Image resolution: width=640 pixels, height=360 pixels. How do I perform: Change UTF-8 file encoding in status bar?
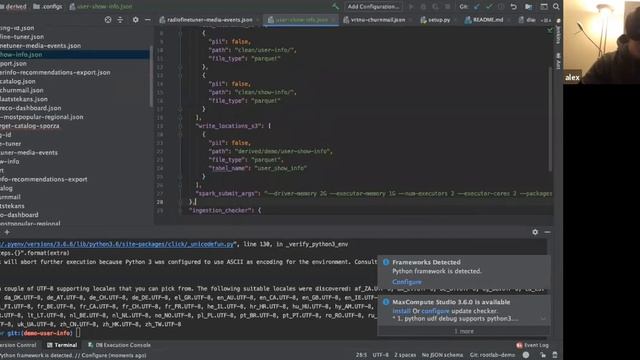[380, 355]
